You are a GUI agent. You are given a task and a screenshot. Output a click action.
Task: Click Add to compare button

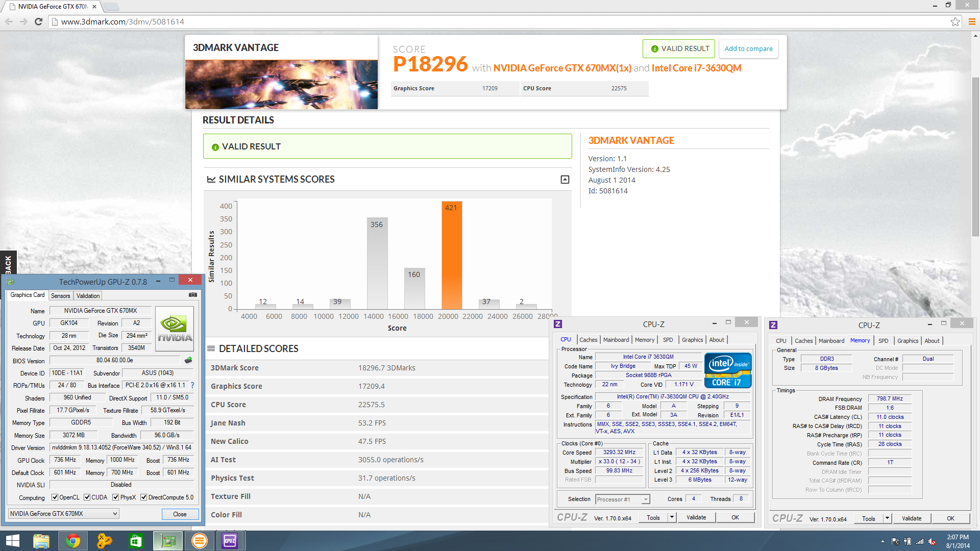748,49
